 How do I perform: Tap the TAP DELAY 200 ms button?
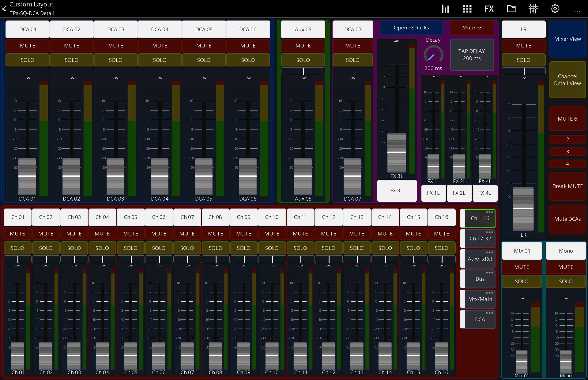(x=472, y=55)
